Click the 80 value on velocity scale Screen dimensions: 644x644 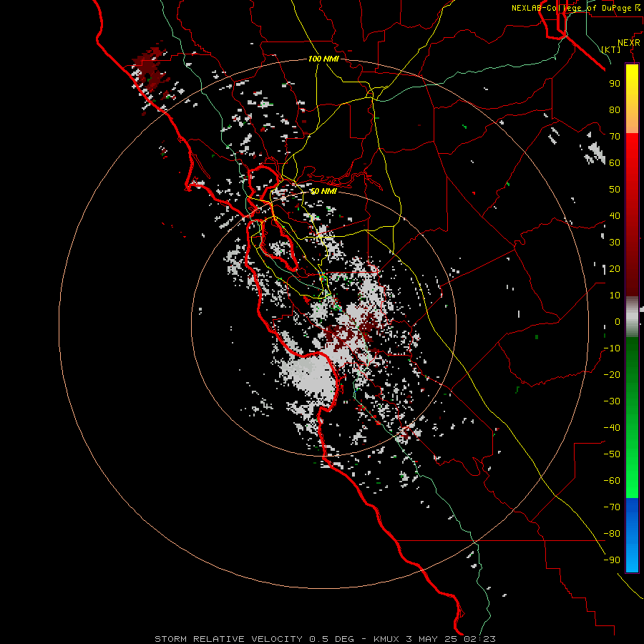coord(615,109)
